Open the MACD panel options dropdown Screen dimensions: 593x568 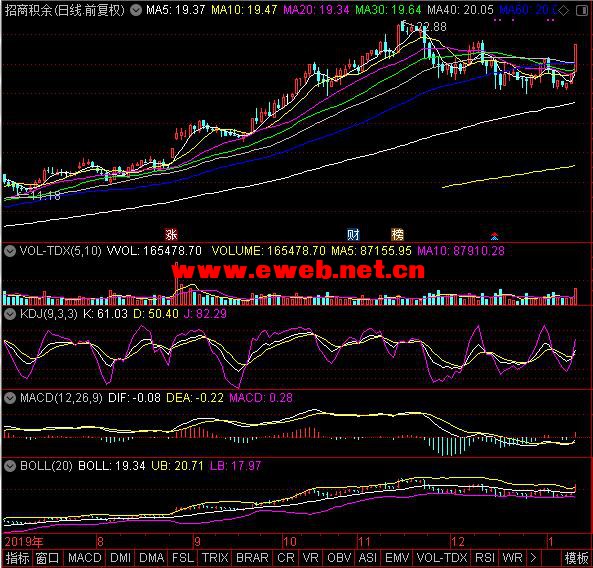[x=10, y=398]
